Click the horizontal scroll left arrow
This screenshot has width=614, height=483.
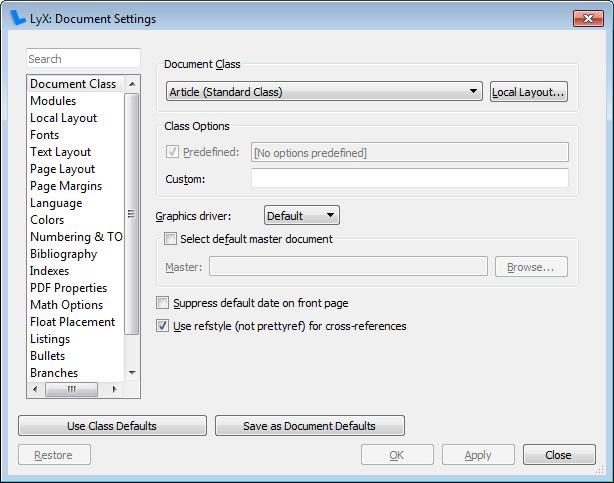click(x=35, y=389)
